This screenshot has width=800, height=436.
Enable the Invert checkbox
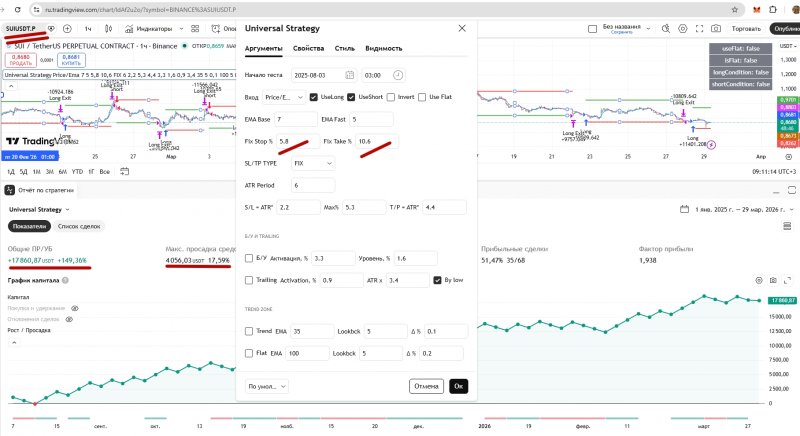point(391,97)
